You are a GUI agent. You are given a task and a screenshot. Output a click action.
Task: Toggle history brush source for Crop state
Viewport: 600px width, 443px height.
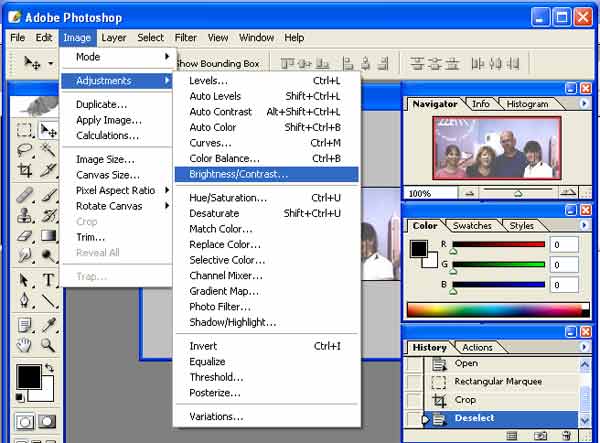coord(414,400)
